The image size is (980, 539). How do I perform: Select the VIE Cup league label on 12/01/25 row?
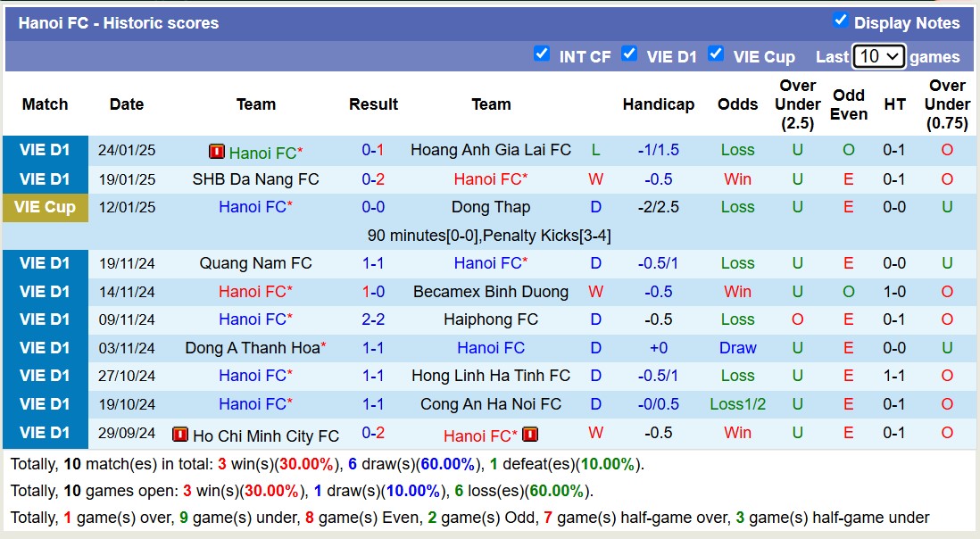[45, 207]
